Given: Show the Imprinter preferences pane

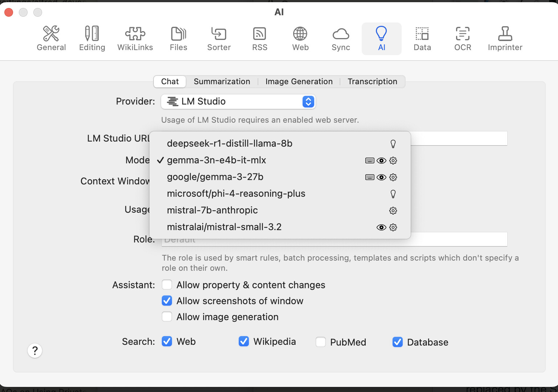Looking at the screenshot, I should 505,38.
